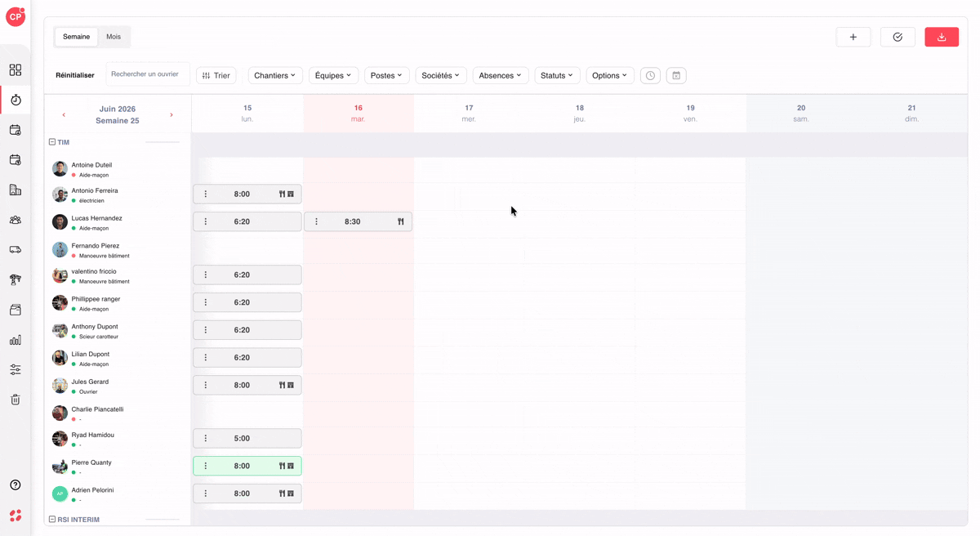Click the Rechercher un ouvrier search field
The height and width of the screenshot is (536, 980).
[148, 74]
